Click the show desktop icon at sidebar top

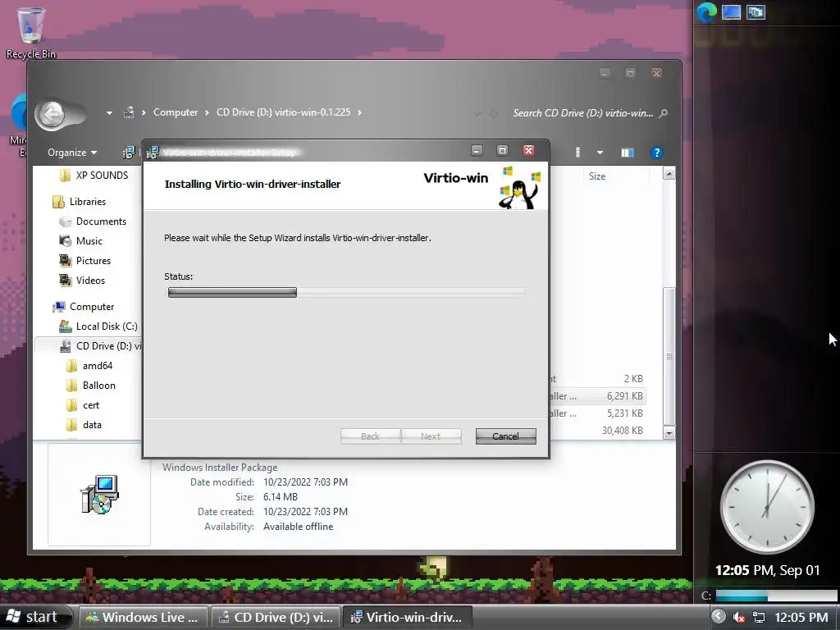pos(731,11)
